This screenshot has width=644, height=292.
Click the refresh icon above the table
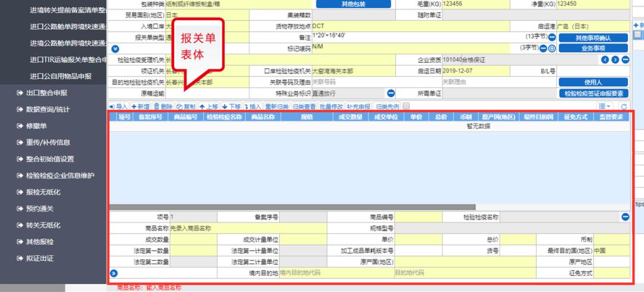point(624,107)
